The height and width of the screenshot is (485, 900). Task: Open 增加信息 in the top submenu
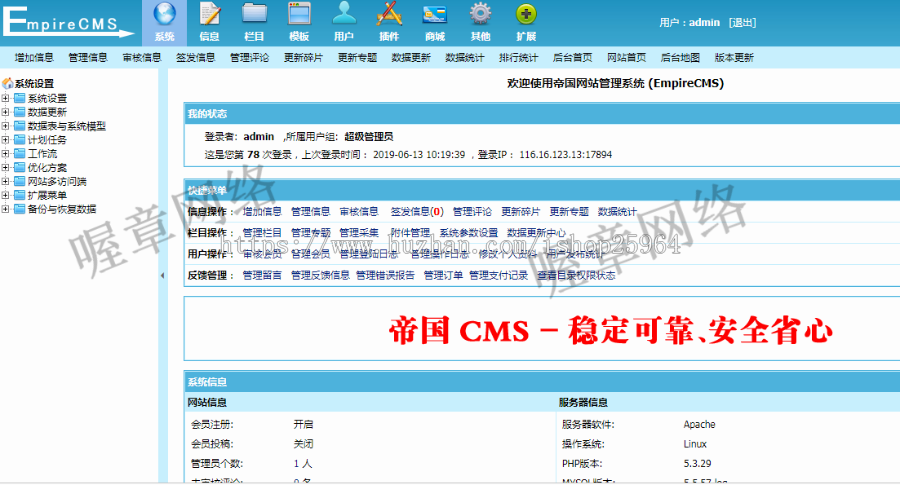click(x=34, y=57)
